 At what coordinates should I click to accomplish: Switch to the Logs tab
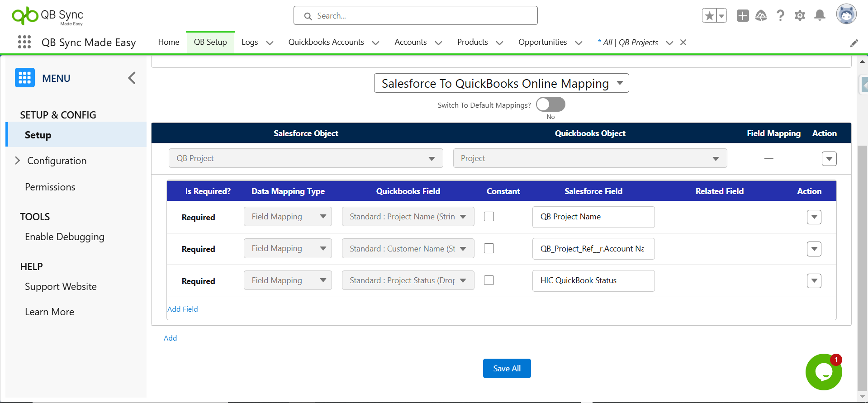[x=250, y=42]
